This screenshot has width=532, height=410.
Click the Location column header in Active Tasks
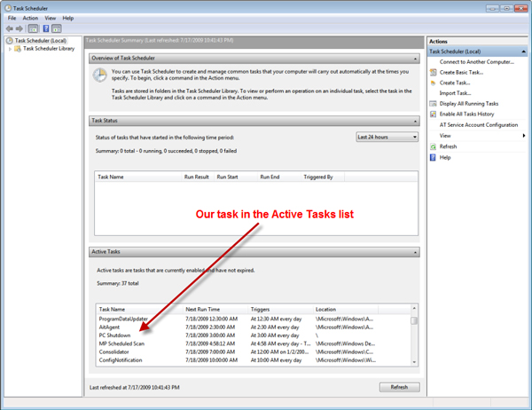(346, 310)
